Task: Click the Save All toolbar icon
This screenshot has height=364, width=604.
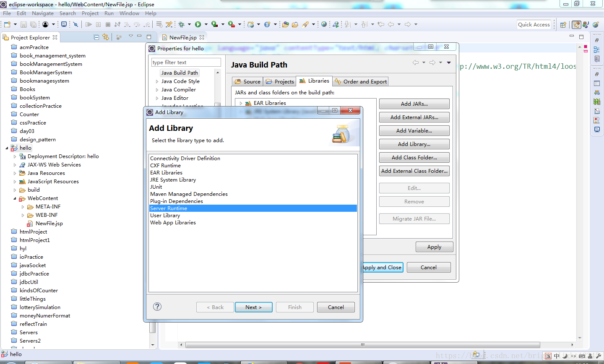Action: pos(33,24)
